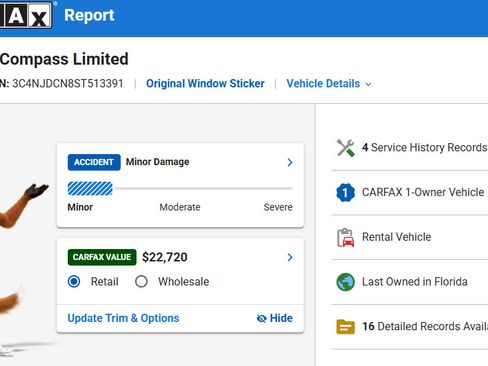This screenshot has width=488, height=366.
Task: Click the Minor Damage heading text
Action: click(157, 162)
